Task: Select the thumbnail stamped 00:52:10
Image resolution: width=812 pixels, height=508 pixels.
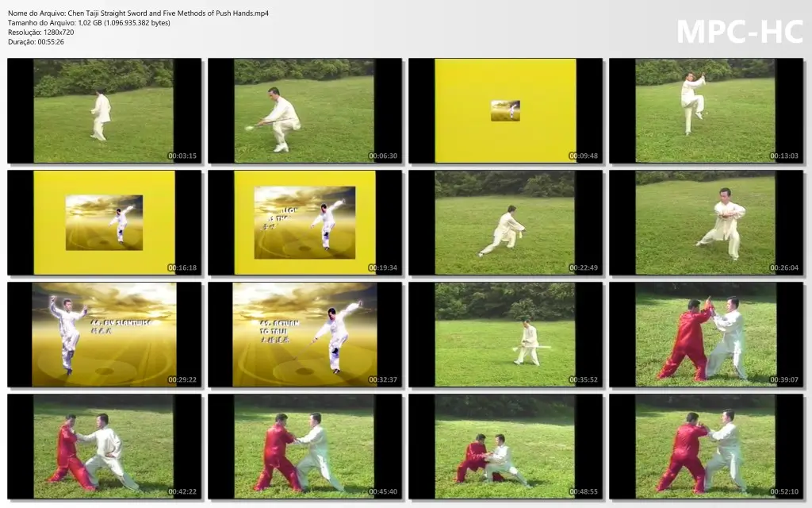Action: [706, 447]
